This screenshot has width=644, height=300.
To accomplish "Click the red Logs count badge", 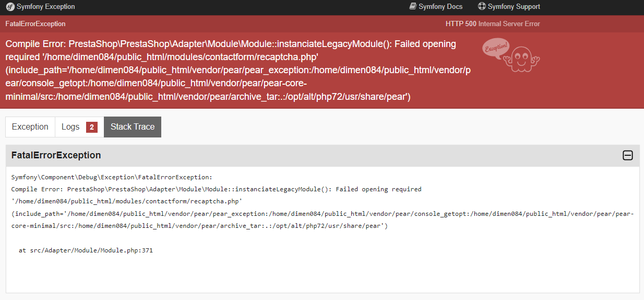I will point(92,127).
